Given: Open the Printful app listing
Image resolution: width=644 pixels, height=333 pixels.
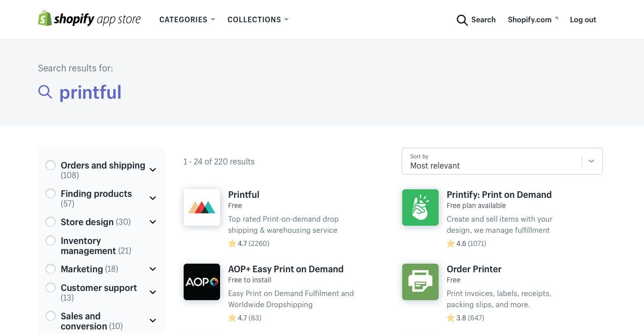Looking at the screenshot, I should (x=243, y=194).
